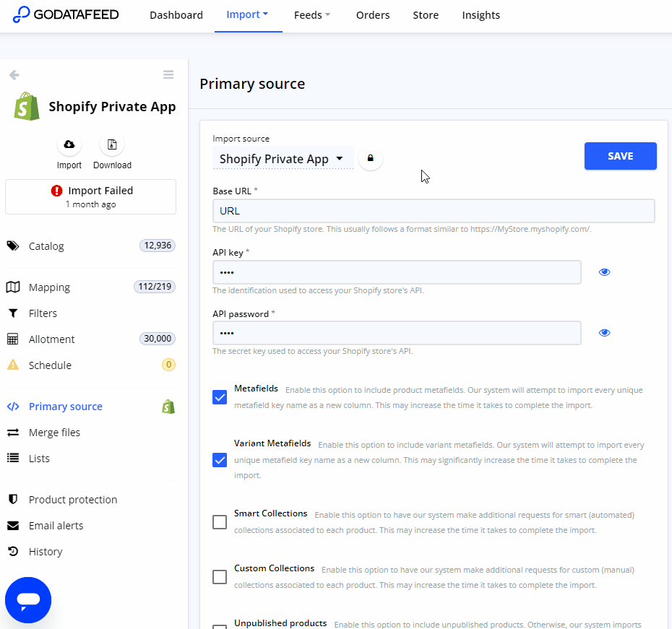Click the Download file icon
This screenshot has width=672, height=629.
point(112,144)
